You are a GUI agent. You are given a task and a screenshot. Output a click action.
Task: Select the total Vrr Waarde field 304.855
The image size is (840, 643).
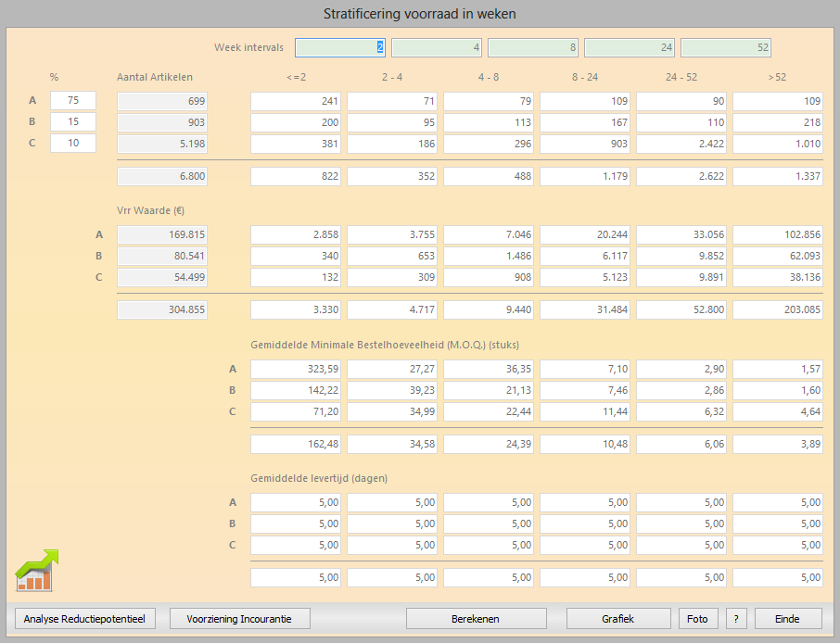[162, 310]
